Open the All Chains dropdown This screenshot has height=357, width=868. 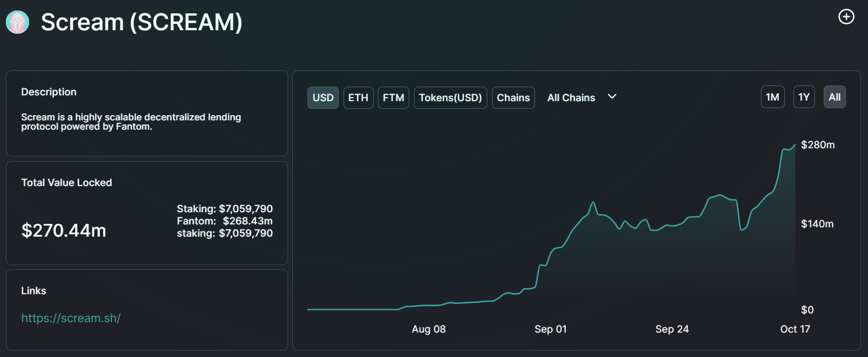(582, 98)
